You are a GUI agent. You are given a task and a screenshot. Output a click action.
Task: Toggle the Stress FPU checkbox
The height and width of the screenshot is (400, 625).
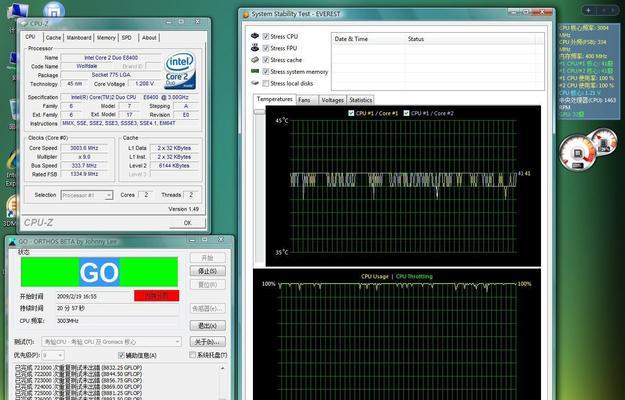[x=266, y=48]
